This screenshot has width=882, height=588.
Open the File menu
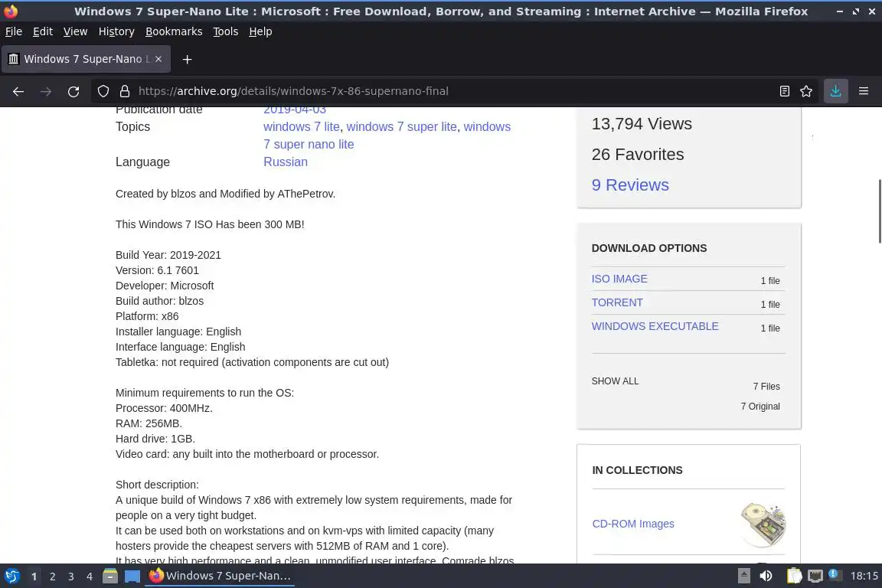[x=14, y=31]
